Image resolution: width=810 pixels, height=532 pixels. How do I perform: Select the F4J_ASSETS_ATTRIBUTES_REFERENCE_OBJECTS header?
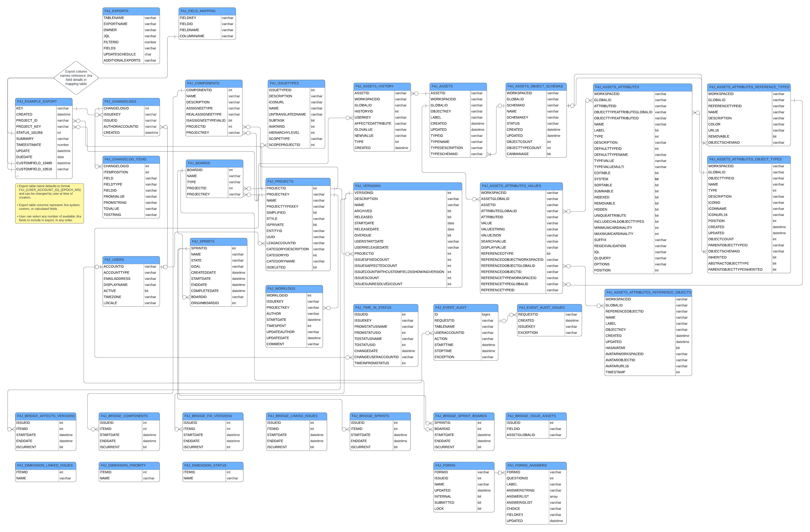click(648, 293)
